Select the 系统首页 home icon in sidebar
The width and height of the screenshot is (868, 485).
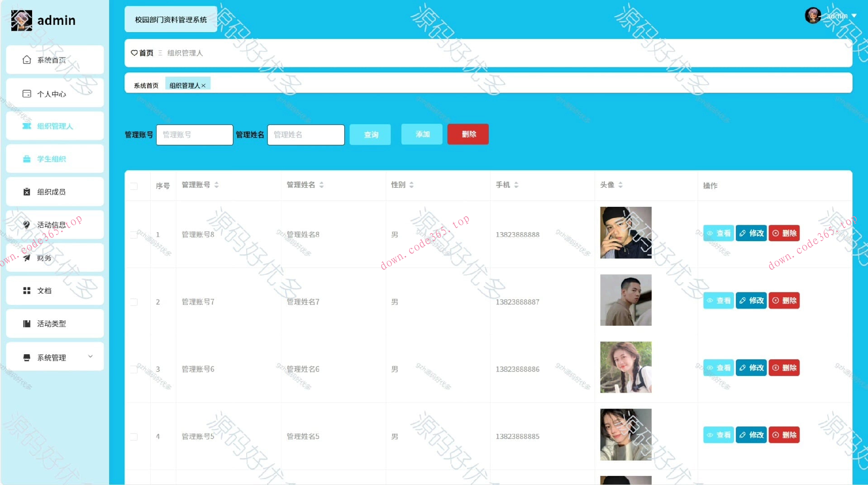pos(26,59)
